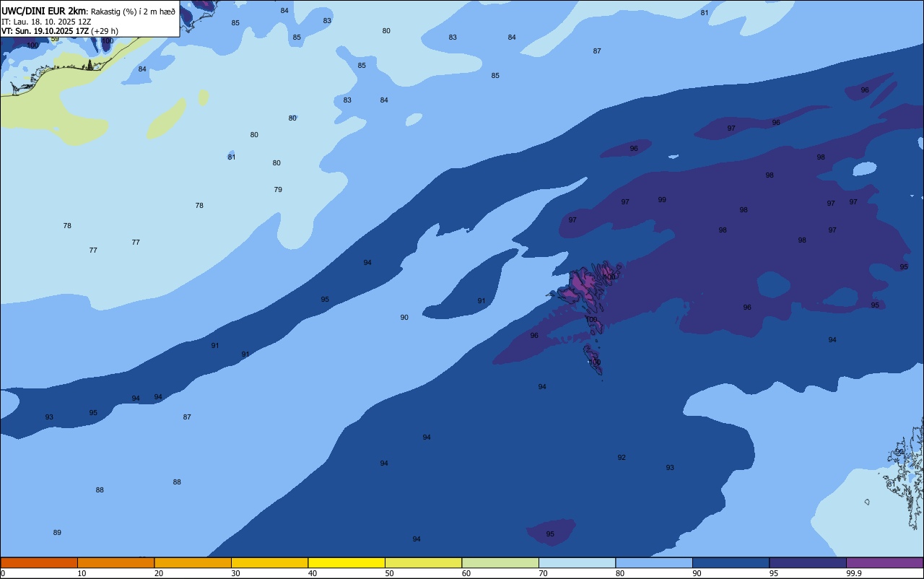The width and height of the screenshot is (924, 579).
Task: Click the '90' humidity value on the map
Action: [x=404, y=318]
